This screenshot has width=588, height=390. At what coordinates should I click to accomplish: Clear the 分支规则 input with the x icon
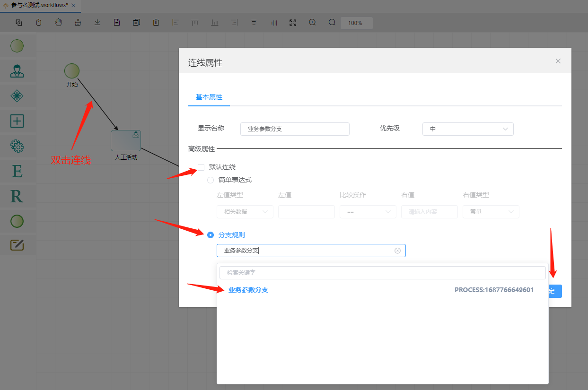pos(397,251)
